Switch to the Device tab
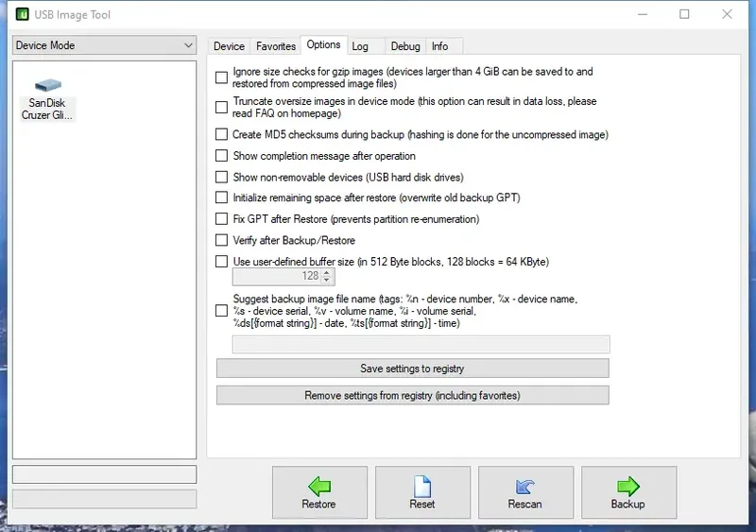 coord(229,46)
